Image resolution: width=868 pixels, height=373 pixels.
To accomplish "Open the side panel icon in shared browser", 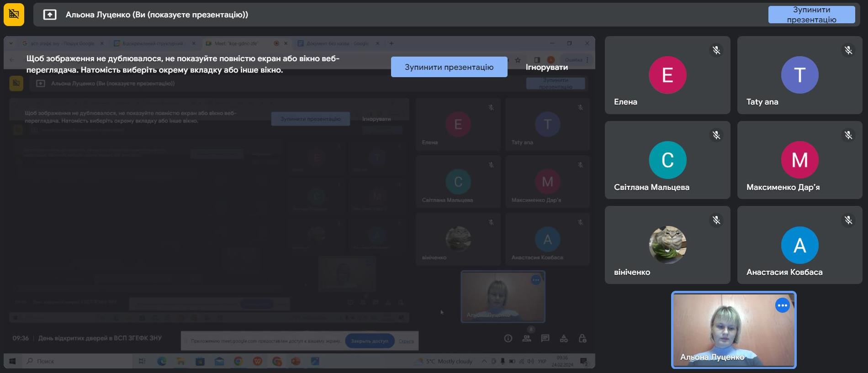I will tap(537, 60).
